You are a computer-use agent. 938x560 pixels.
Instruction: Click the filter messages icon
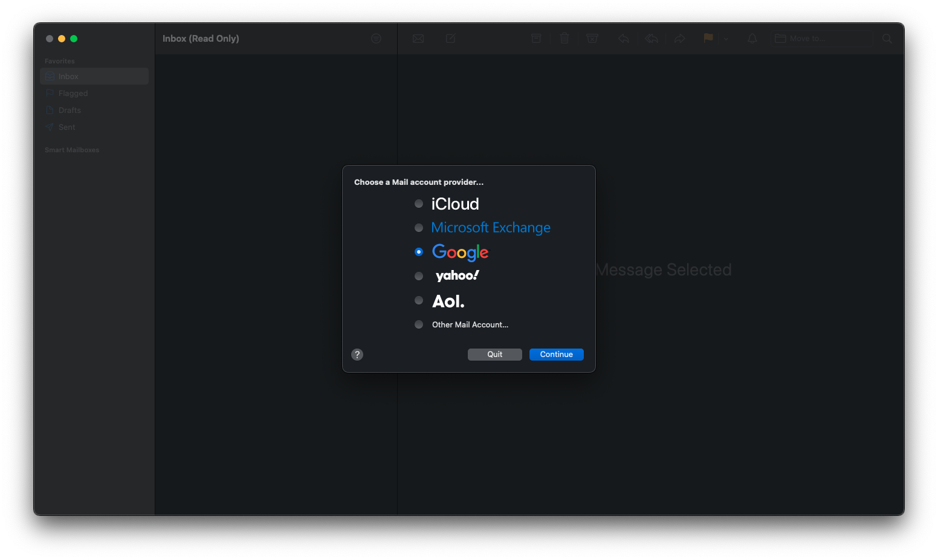[x=376, y=39]
